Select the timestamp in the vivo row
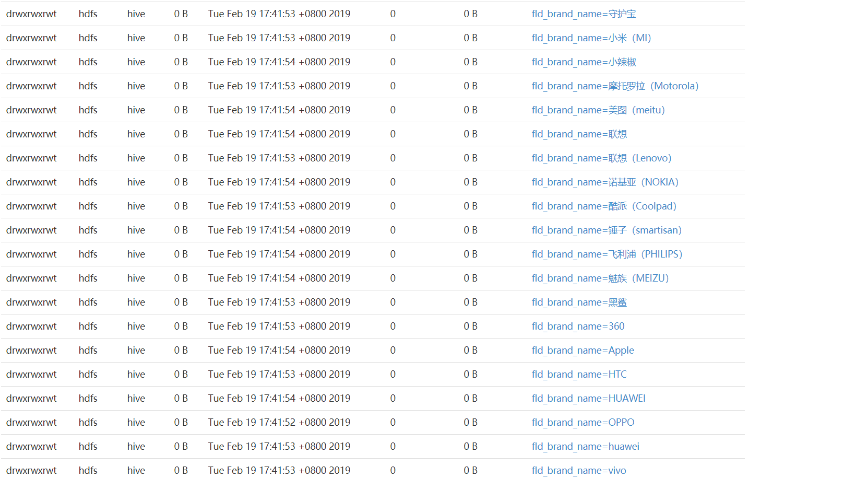868x478 pixels. 279,471
